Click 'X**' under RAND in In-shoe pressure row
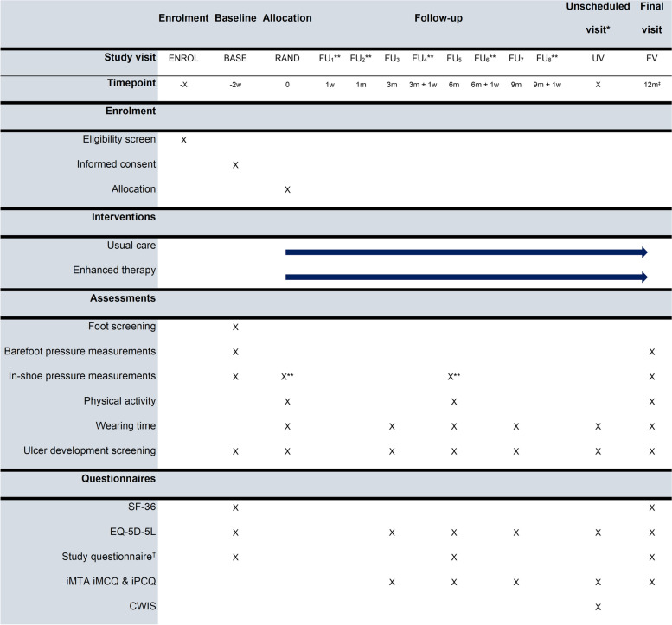This screenshot has width=672, height=625. pos(287,377)
